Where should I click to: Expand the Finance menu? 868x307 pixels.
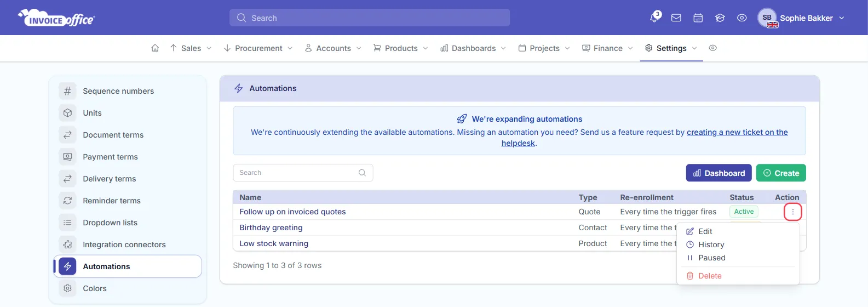pos(607,48)
